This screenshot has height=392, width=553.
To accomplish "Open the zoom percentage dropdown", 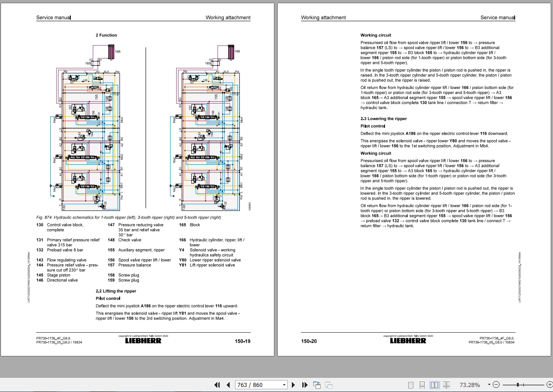I will pyautogui.click(x=489, y=385).
